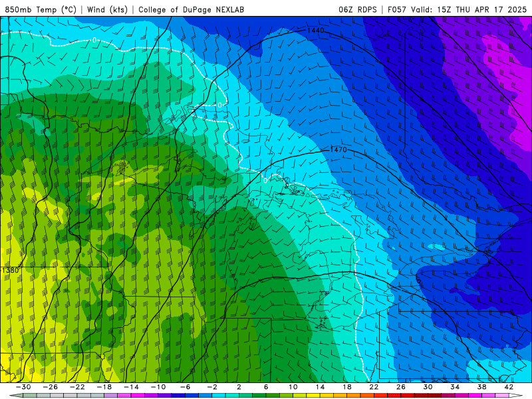Screen dimensions: 532x399
Task: Click the 26 value on the color scale
Action: 401,387
